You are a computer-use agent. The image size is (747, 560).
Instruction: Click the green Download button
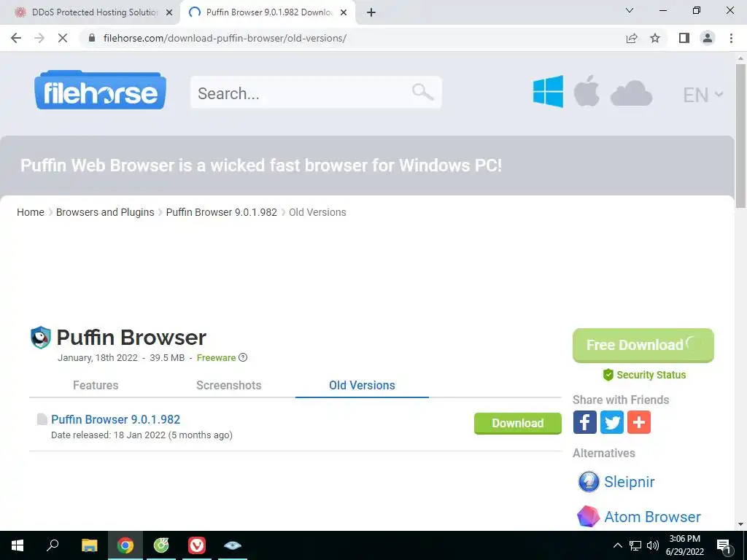click(518, 424)
